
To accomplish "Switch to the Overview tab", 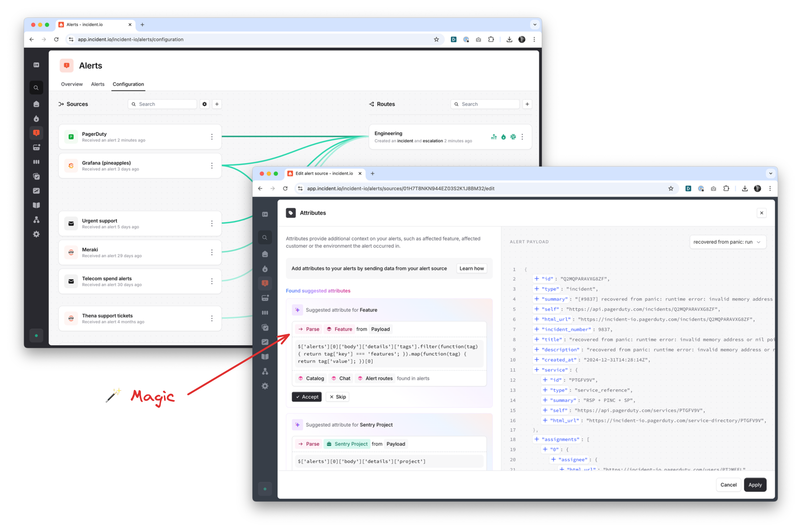I will [x=72, y=84].
